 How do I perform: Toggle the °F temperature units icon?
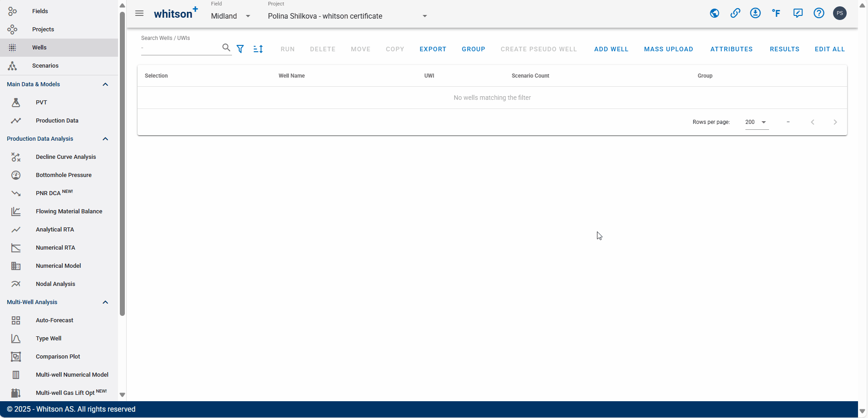pos(776,13)
